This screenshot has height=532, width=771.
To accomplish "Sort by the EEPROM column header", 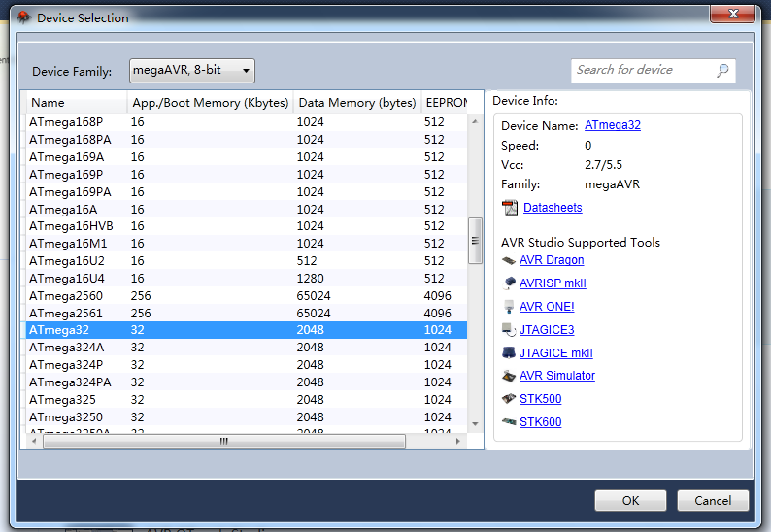I will [x=445, y=103].
